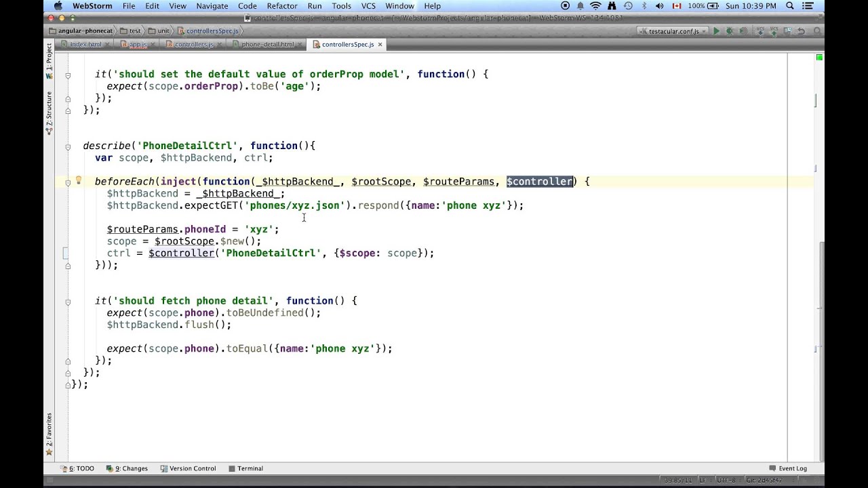Open the Navigate menu

click(212, 6)
